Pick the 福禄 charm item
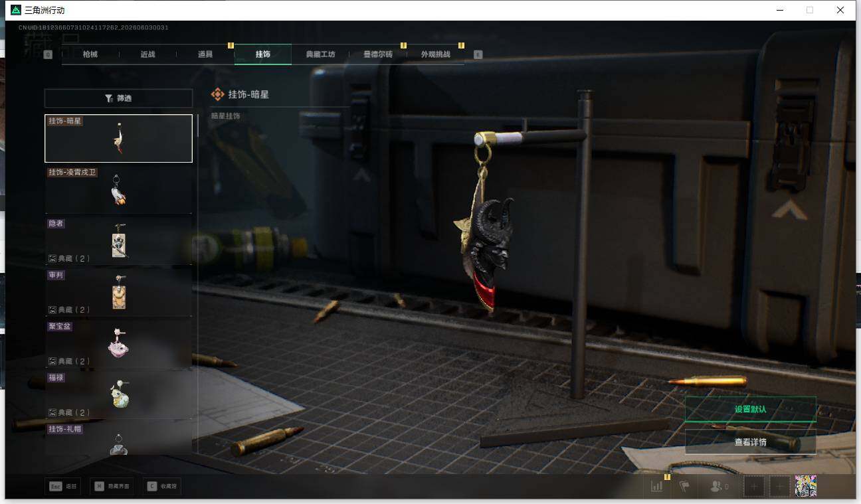This screenshot has height=504, width=861. (x=118, y=394)
